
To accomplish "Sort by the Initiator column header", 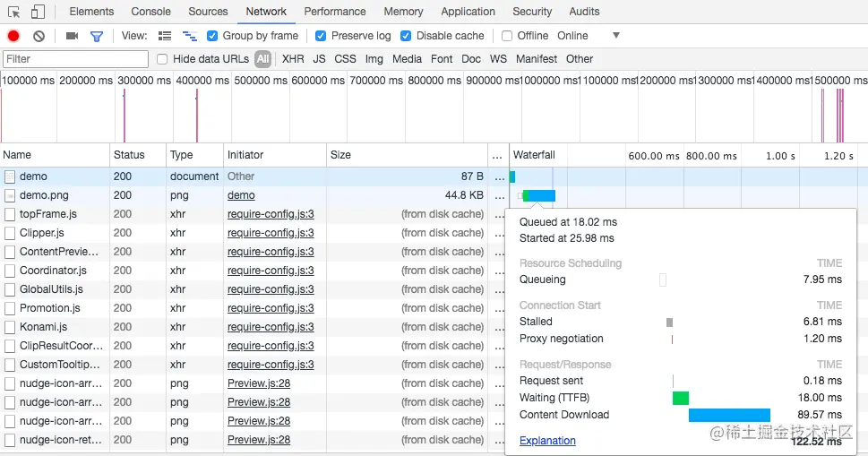I will [275, 155].
